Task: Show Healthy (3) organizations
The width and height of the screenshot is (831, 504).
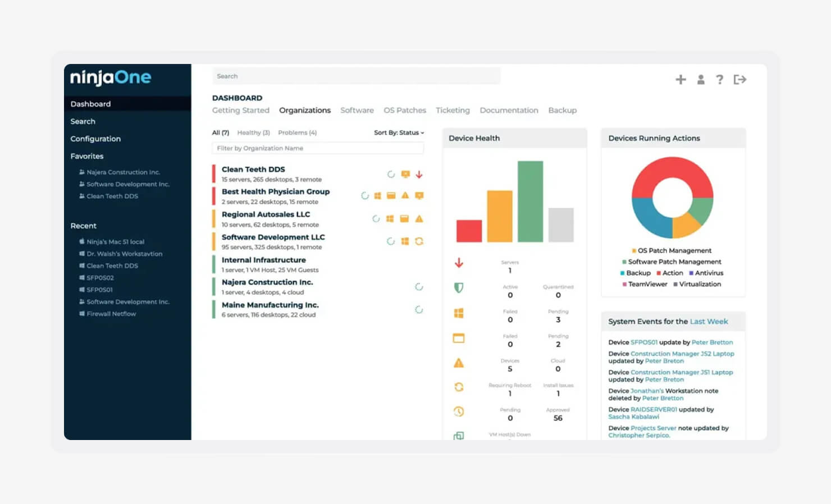Action: tap(253, 132)
